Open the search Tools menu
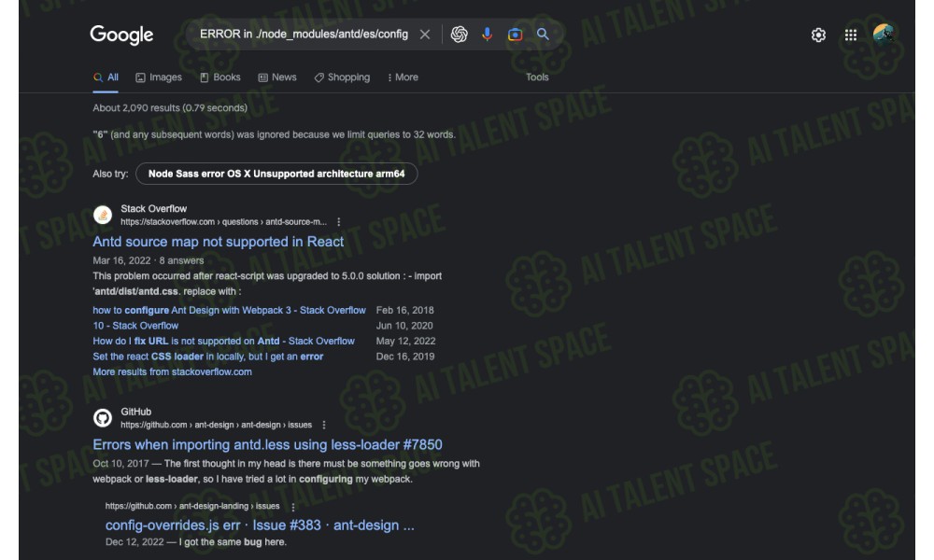 [537, 77]
